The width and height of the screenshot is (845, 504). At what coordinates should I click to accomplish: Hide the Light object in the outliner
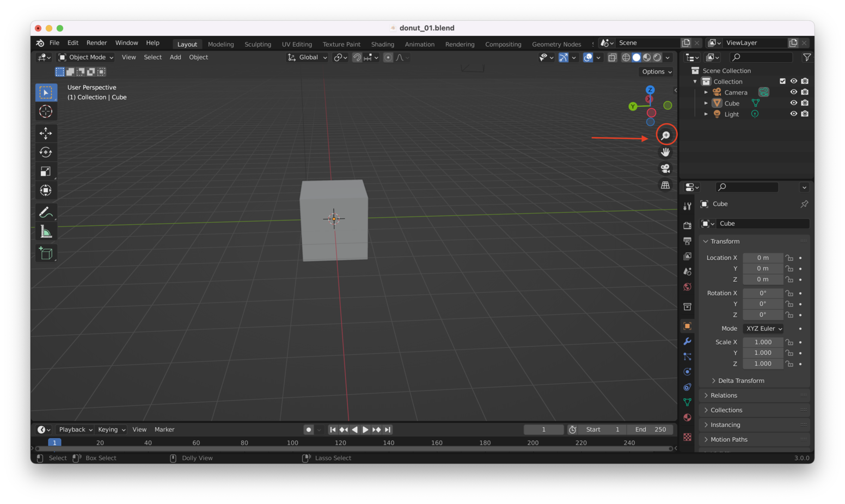[x=793, y=114]
